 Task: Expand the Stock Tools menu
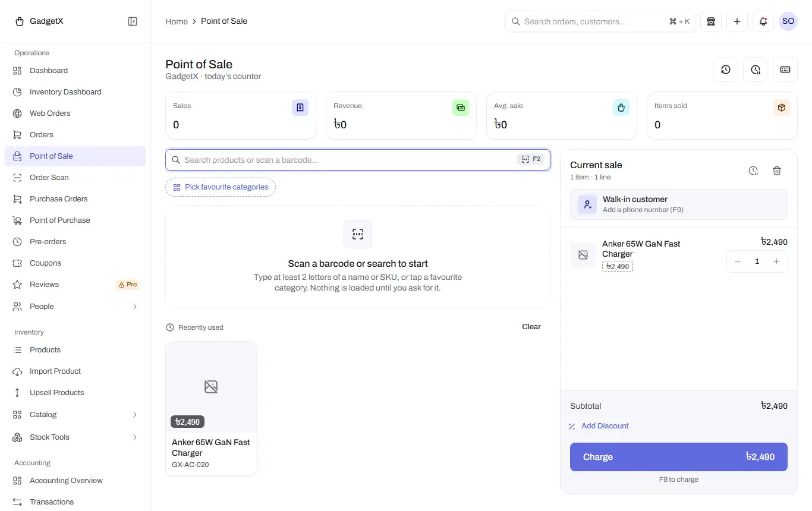75,437
